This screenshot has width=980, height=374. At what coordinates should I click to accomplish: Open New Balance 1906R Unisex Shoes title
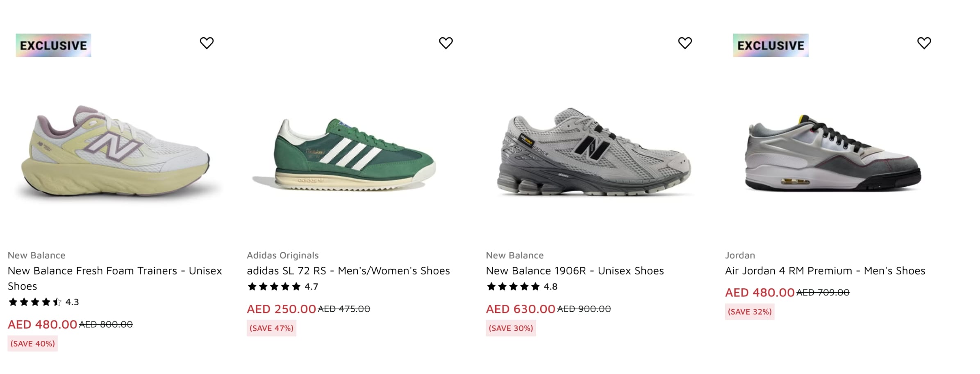coord(575,271)
